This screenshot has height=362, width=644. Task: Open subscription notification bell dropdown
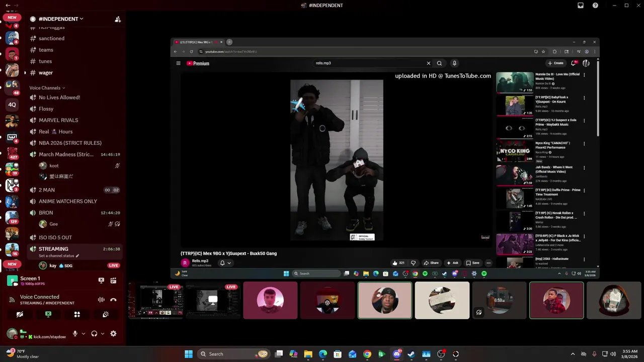click(x=225, y=263)
